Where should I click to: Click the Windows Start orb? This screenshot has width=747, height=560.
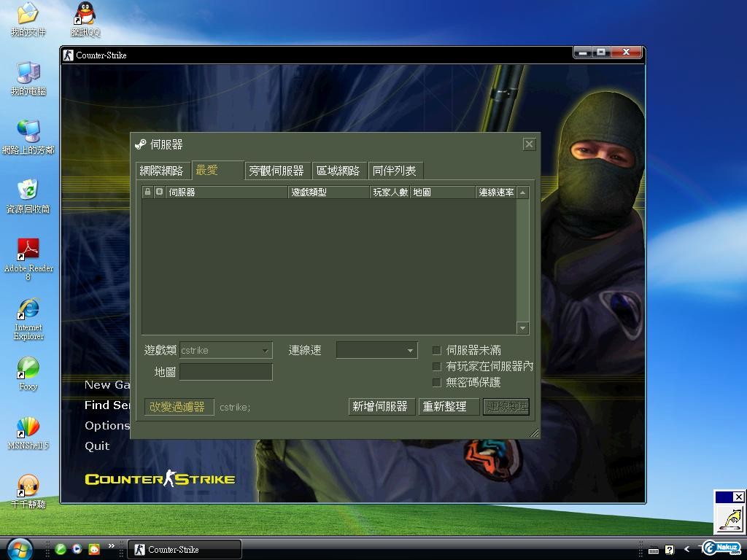click(20, 548)
